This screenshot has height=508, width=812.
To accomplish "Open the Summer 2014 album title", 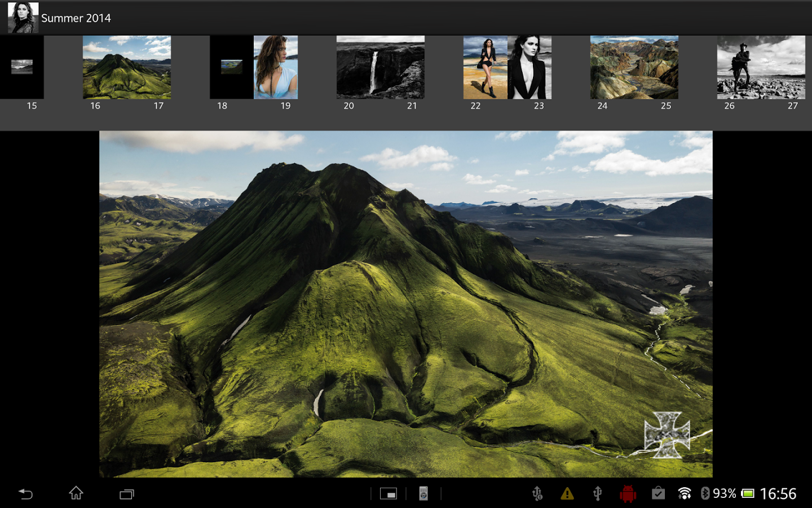I will tap(76, 18).
